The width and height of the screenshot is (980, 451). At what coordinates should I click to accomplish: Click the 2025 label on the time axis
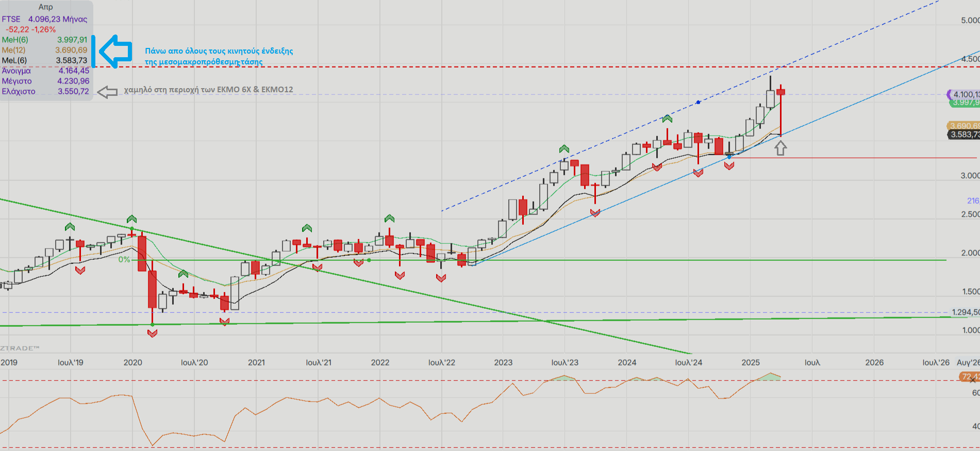pos(751,362)
